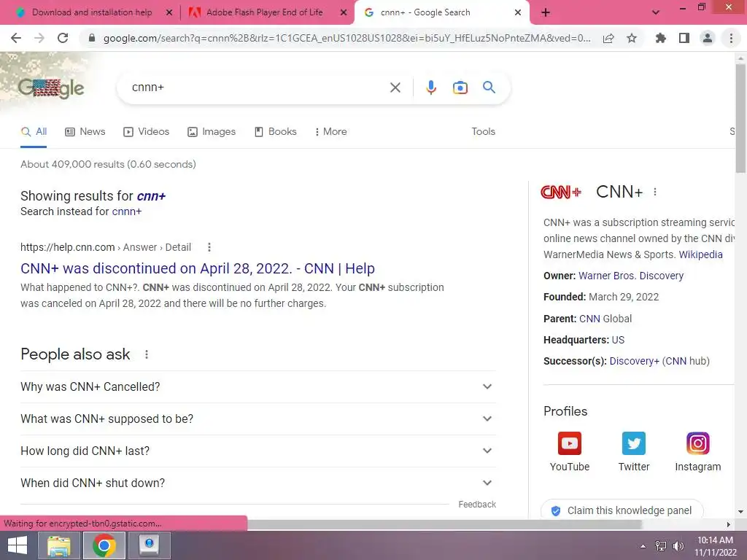This screenshot has width=747, height=560.
Task: Expand "How long did CNN+ last?" question
Action: point(258,451)
